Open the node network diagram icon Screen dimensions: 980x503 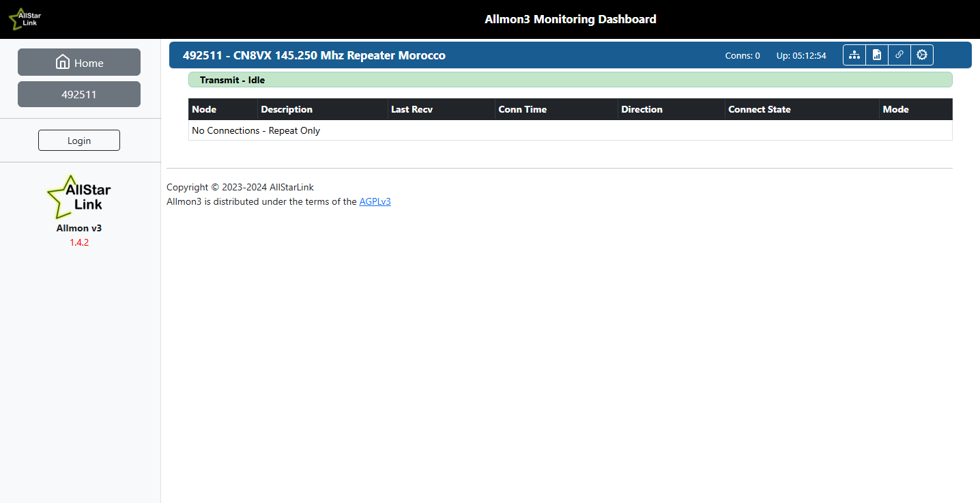tap(854, 55)
